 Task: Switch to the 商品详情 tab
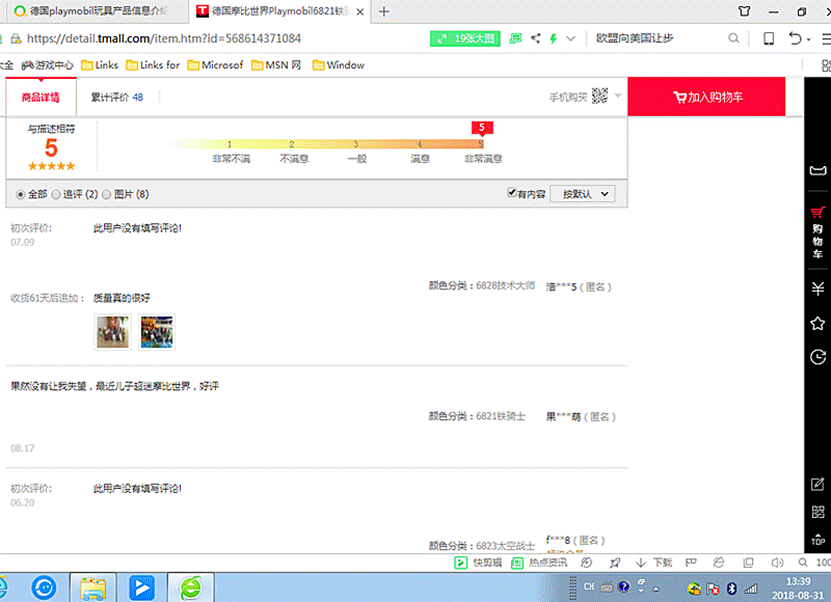click(41, 97)
